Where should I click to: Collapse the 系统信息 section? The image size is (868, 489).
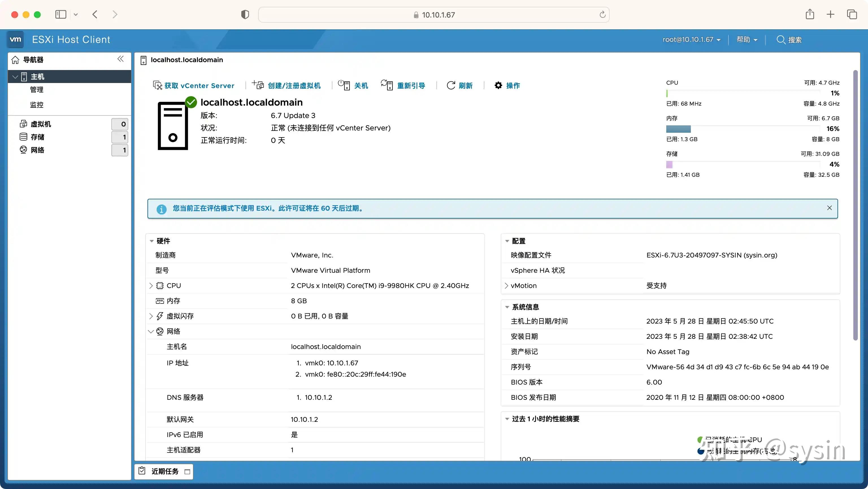coord(507,307)
